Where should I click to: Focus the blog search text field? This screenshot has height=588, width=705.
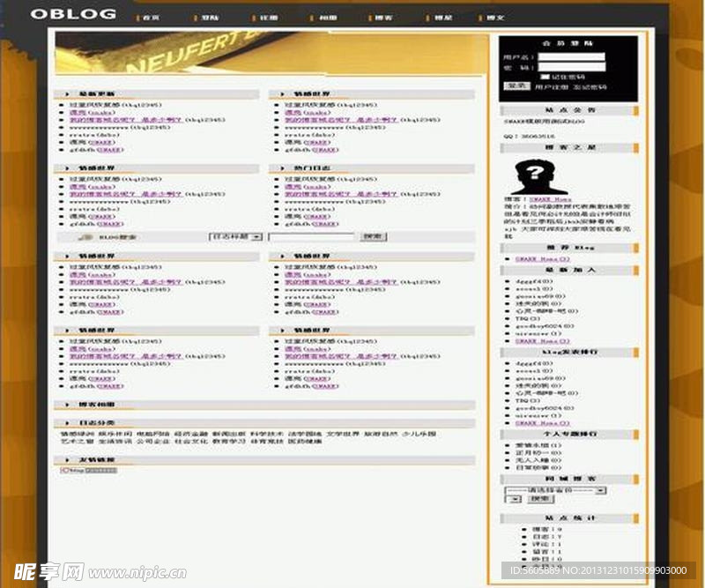312,236
